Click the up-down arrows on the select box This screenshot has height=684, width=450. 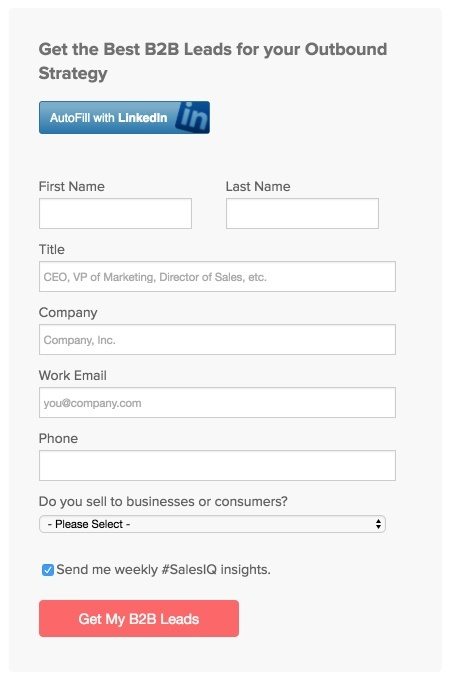click(378, 524)
